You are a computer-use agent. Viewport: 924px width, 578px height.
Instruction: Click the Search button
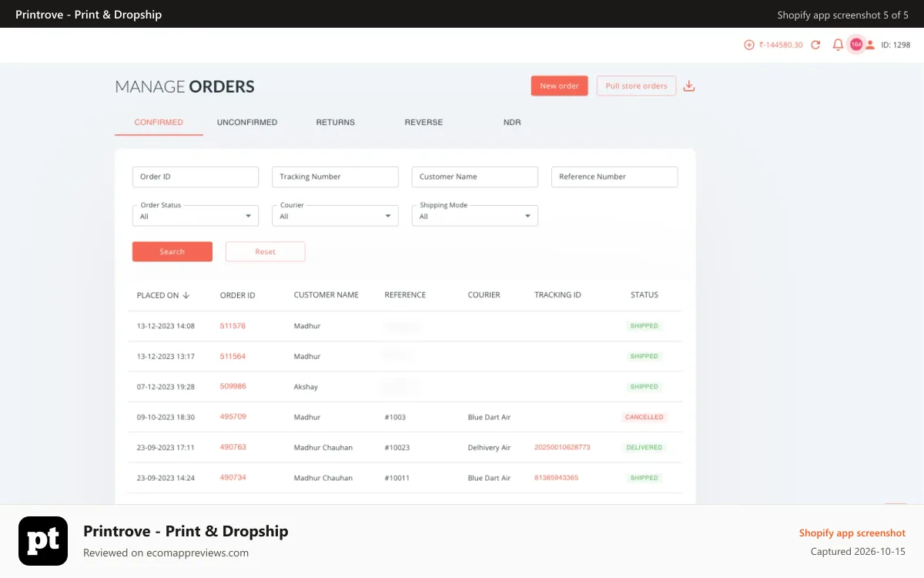pos(172,252)
